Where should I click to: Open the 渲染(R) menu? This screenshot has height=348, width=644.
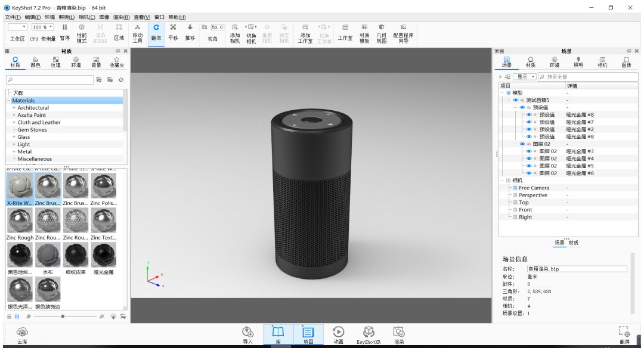[122, 17]
